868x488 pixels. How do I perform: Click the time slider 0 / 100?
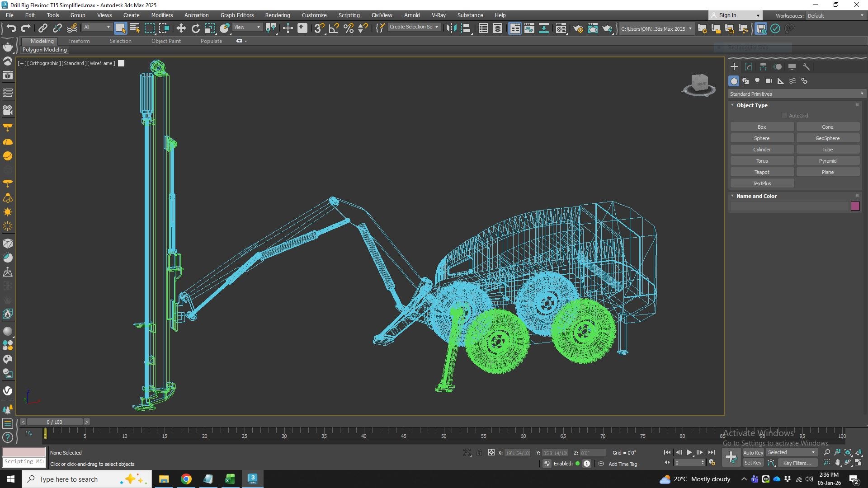coord(55,422)
